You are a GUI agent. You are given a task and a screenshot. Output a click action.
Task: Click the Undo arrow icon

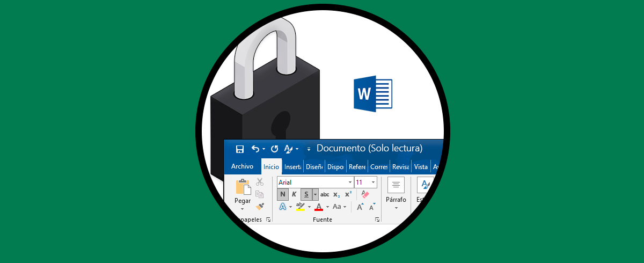click(255, 149)
